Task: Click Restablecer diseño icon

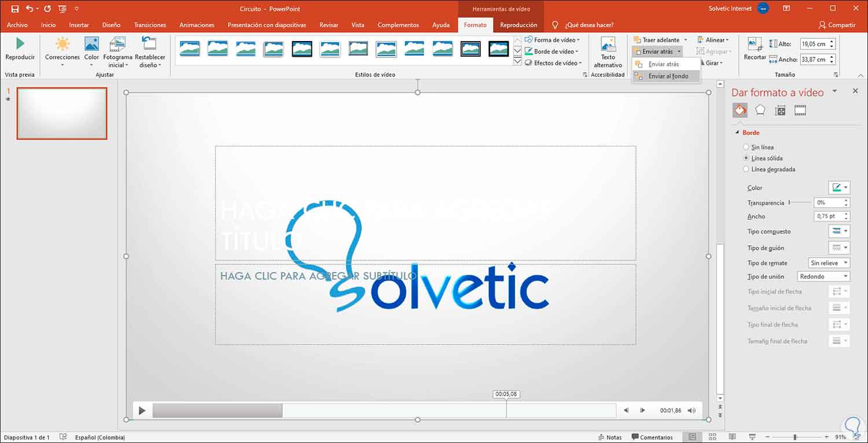Action: (x=149, y=44)
